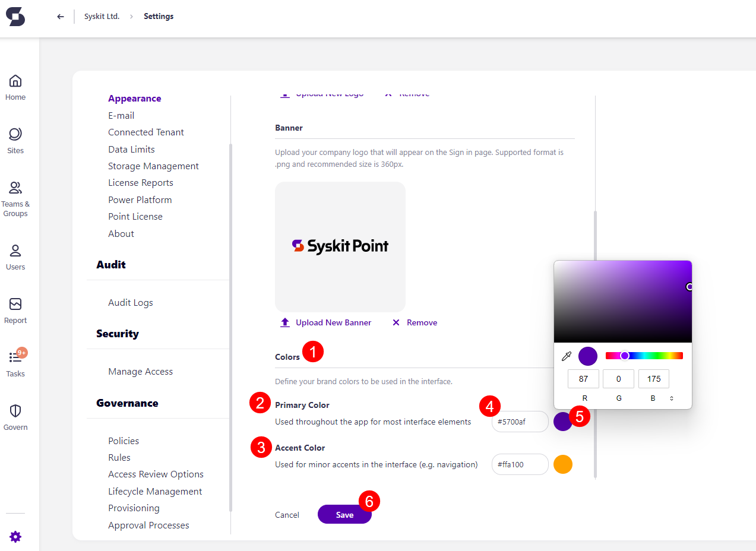Open Report in the sidebar
This screenshot has height=551, width=756.
pyautogui.click(x=15, y=311)
